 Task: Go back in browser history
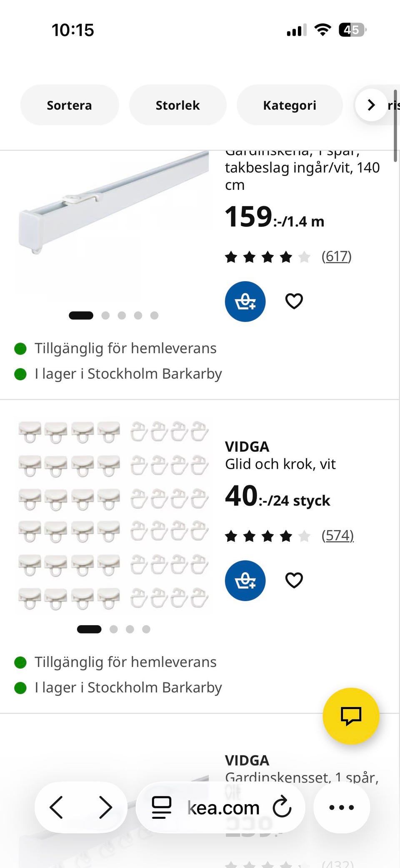tap(57, 808)
